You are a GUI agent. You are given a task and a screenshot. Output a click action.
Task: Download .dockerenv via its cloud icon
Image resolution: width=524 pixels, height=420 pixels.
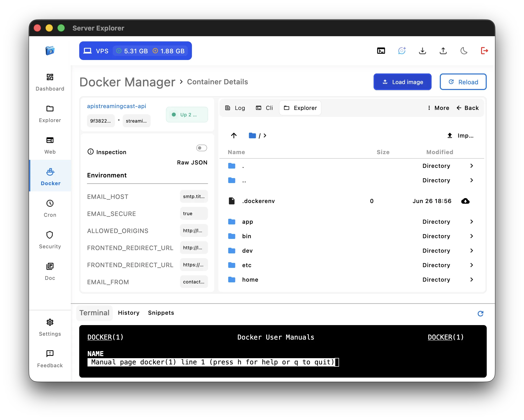(465, 201)
